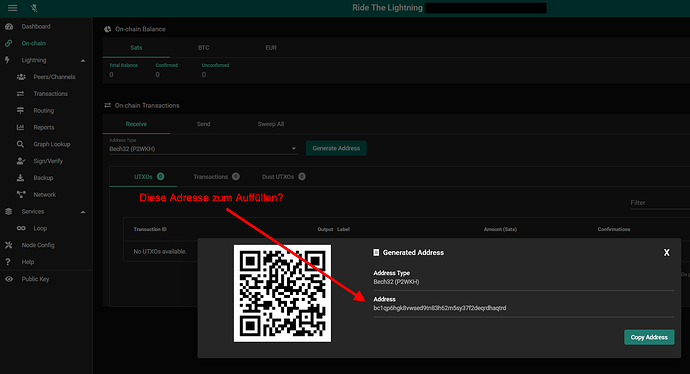Open Node Config in the sidebar
This screenshot has height=374, width=690.
point(38,245)
